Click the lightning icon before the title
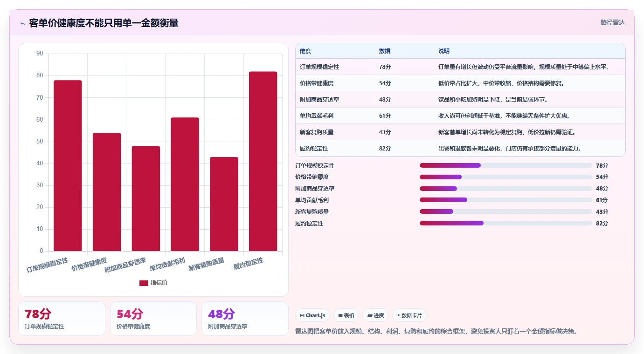 pyautogui.click(x=22, y=23)
